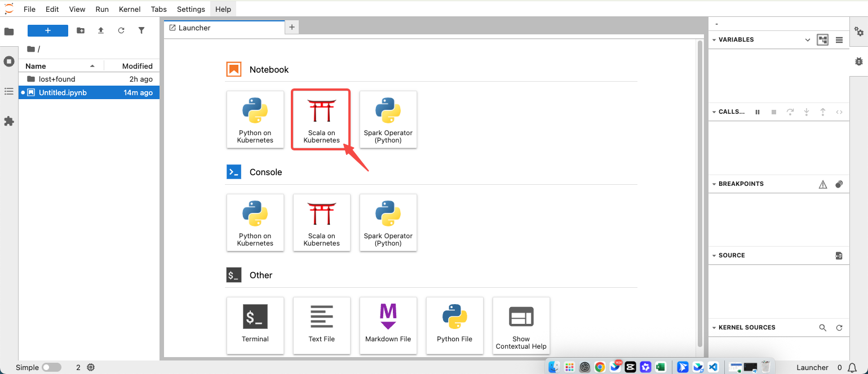
Task: Select Untitled.ipynb in the file list
Action: tap(63, 92)
